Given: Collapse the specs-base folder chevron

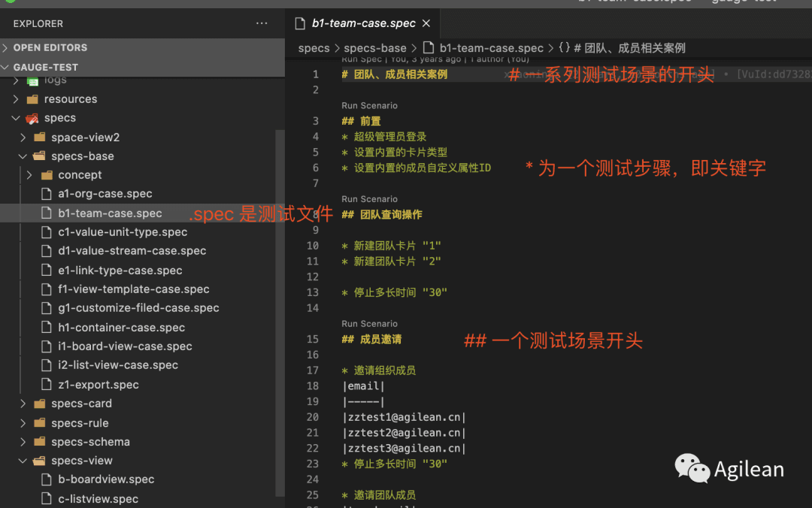Looking at the screenshot, I should point(23,156).
